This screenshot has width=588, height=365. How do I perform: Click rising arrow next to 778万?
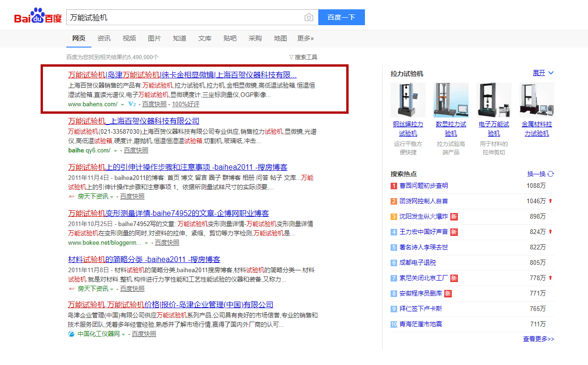pos(551,278)
